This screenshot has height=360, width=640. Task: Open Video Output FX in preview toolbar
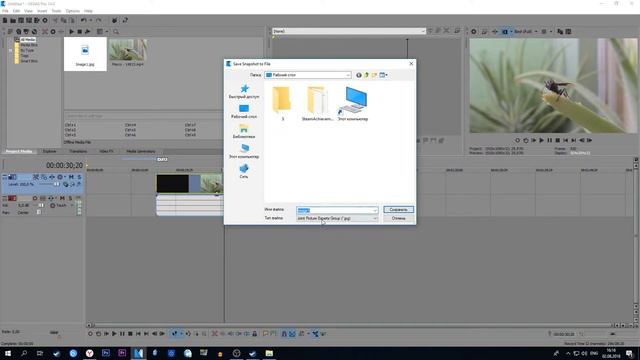[x=495, y=31]
